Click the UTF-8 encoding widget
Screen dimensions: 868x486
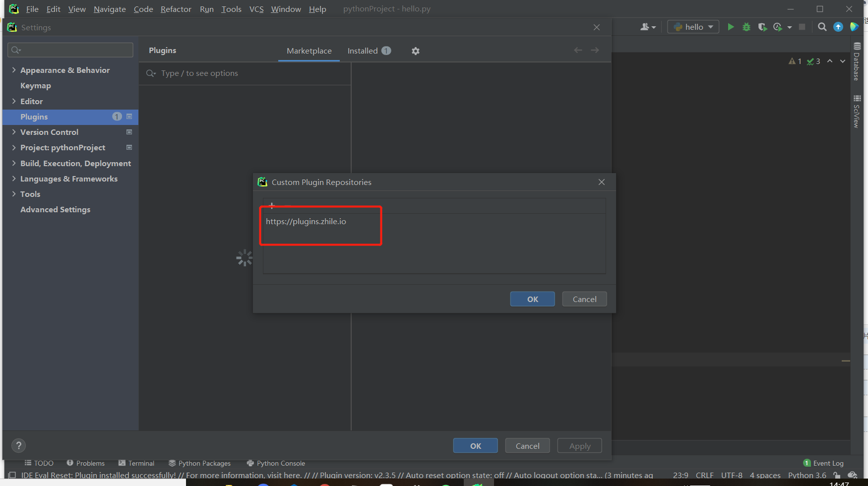point(732,475)
